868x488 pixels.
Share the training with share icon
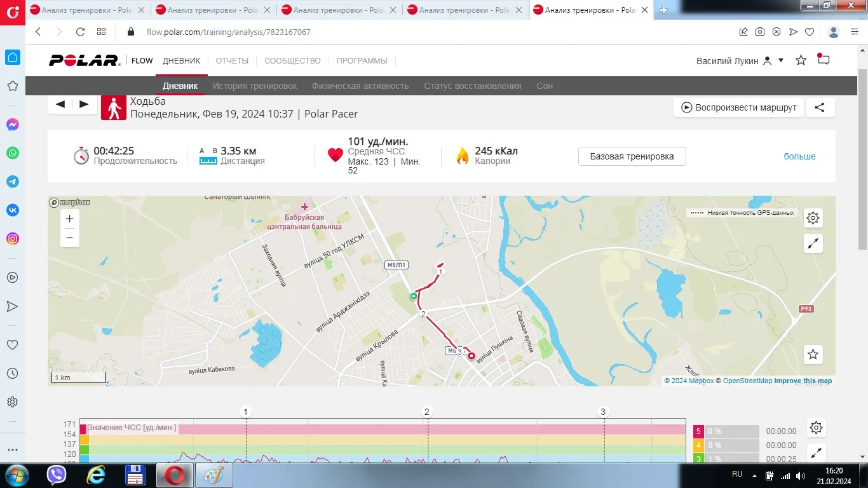(x=820, y=107)
